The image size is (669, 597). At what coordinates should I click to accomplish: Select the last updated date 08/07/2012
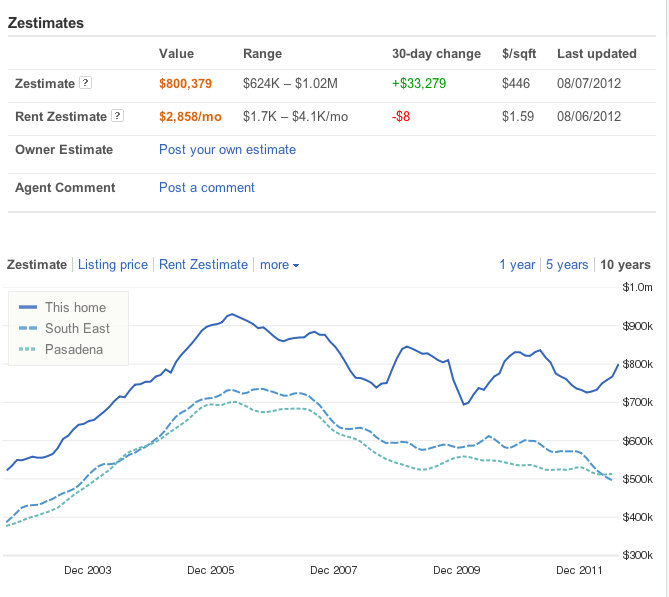(x=589, y=83)
